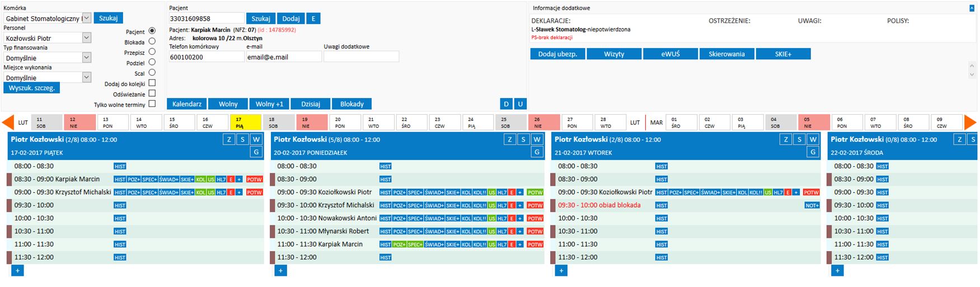Image resolution: width=980 pixels, height=287 pixels.
Task: Select the Blokada radio button
Action: pyautogui.click(x=152, y=41)
